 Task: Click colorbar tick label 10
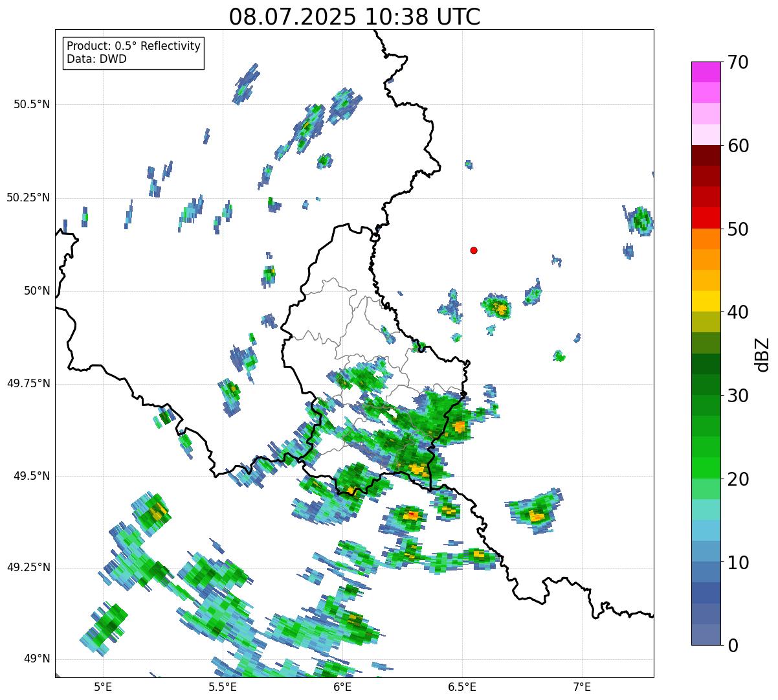pos(737,563)
